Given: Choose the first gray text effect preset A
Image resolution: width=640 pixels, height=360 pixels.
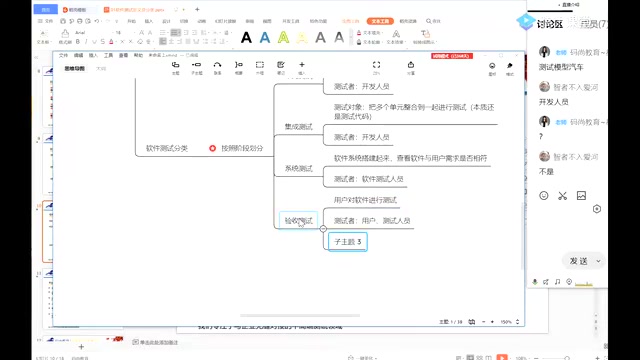Looking at the screenshot, I should (x=320, y=38).
